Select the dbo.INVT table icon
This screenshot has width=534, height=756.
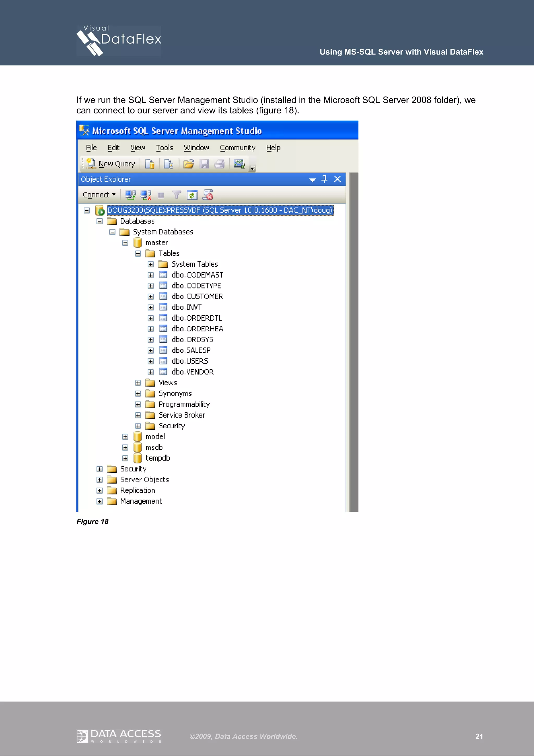[163, 307]
